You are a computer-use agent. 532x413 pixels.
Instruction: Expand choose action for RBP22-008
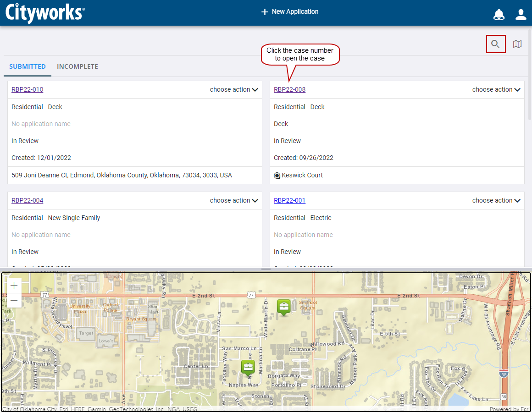tap(496, 89)
